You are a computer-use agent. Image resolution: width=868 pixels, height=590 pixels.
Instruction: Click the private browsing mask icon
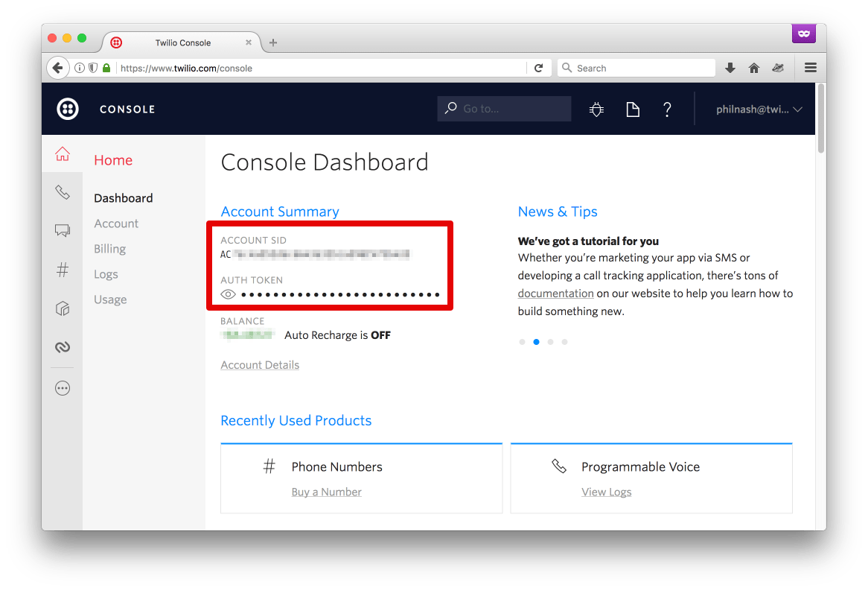tap(804, 34)
